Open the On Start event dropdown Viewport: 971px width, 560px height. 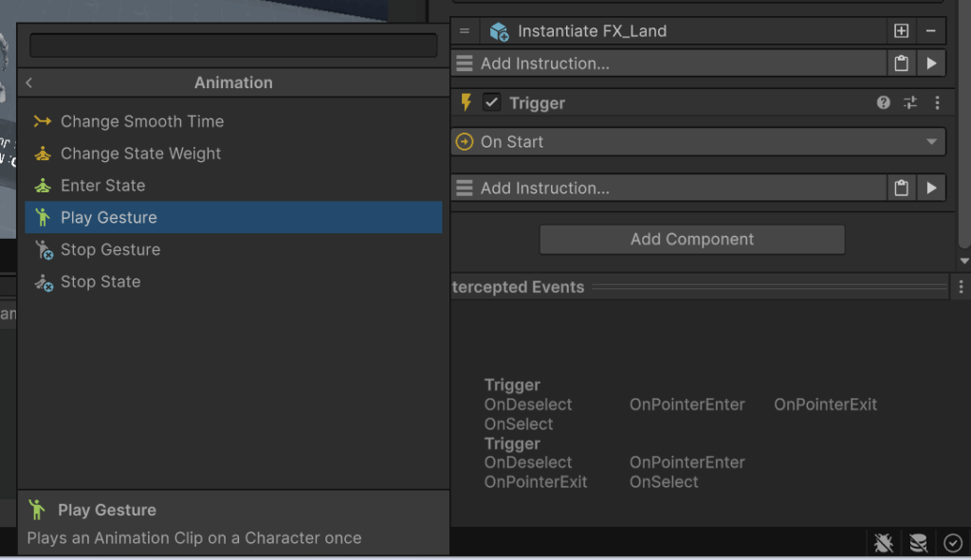click(698, 142)
